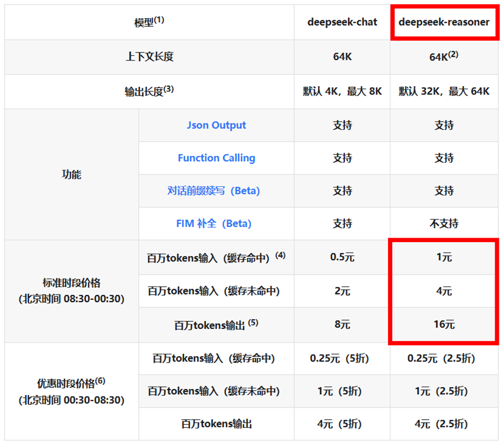Select the 2元 cache-miss input price

pyautogui.click(x=342, y=291)
